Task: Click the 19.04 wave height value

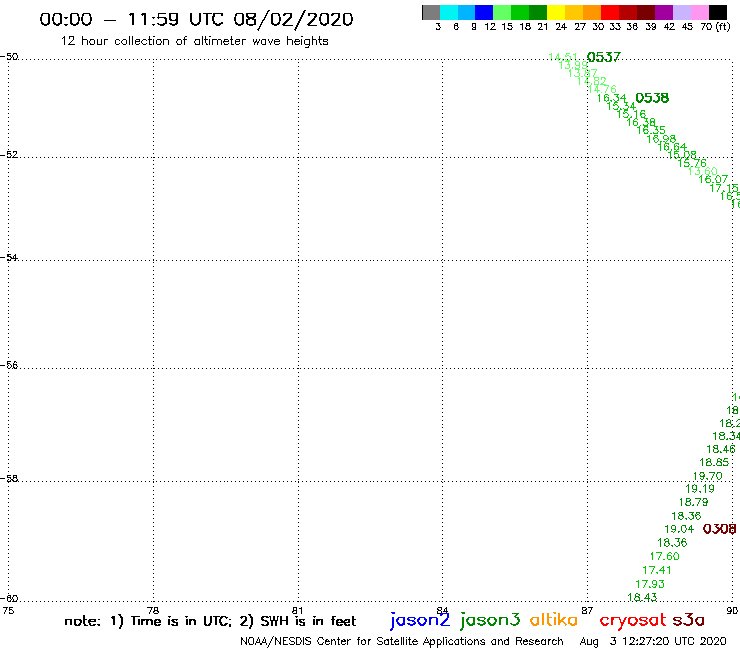Action: pyautogui.click(x=679, y=529)
